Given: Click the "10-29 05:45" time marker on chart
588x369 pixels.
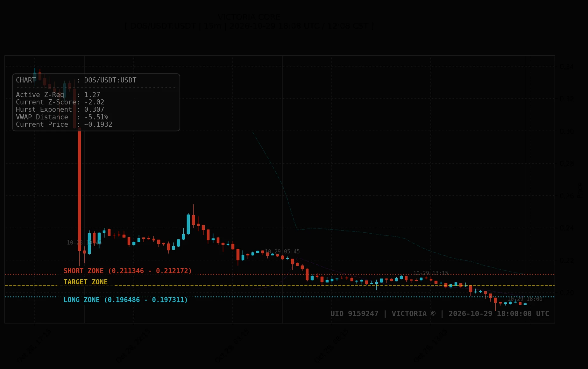Looking at the screenshot, I should point(282,252).
